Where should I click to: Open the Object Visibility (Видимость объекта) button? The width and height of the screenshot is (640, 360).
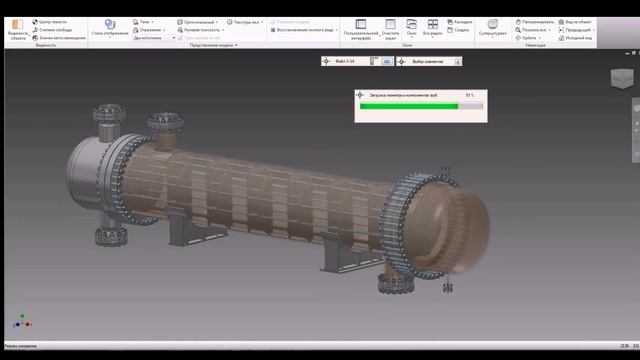pyautogui.click(x=18, y=29)
